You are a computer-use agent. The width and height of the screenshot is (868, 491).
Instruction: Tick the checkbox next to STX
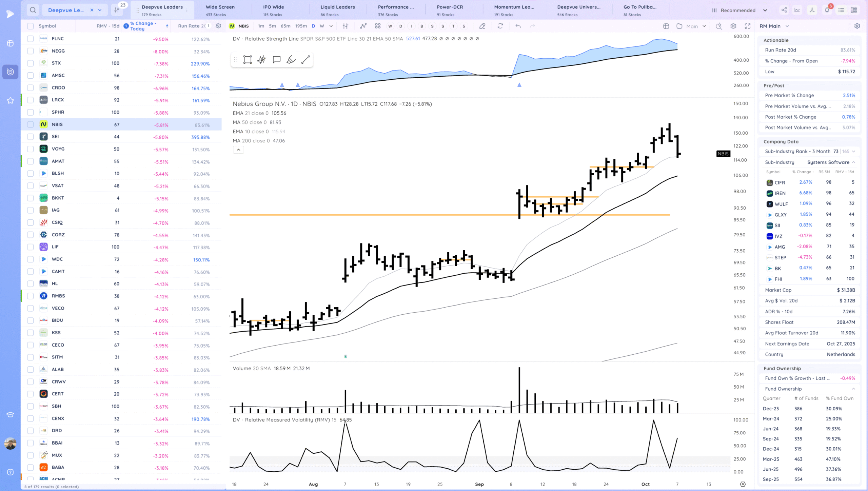[x=31, y=63]
